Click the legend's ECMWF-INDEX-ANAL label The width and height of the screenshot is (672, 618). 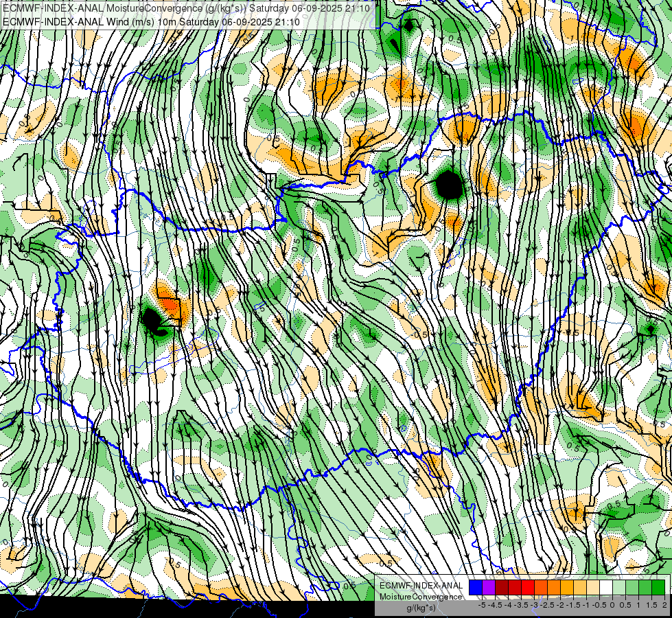[x=421, y=586]
